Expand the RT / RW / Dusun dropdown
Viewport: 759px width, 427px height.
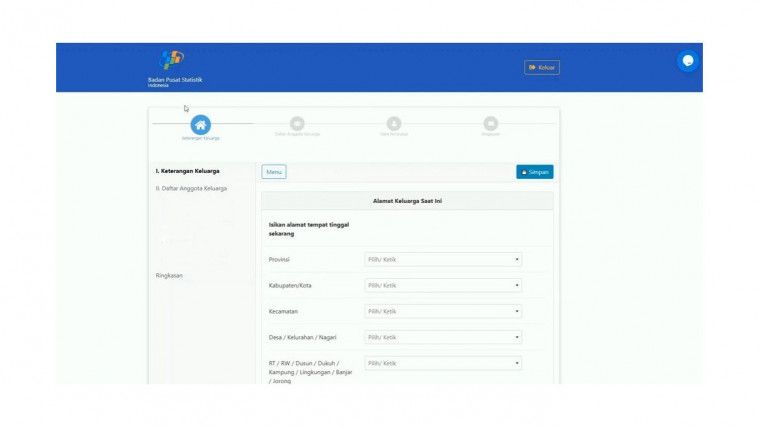click(x=443, y=363)
